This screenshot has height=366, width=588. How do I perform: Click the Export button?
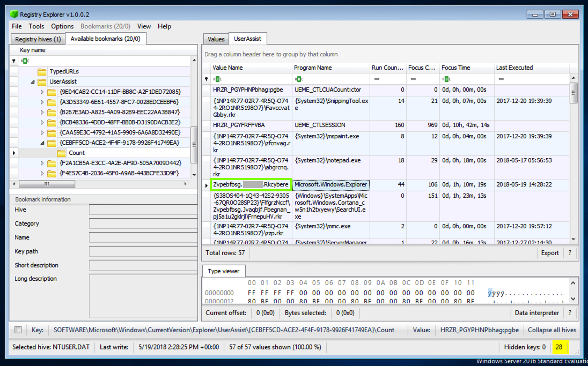tap(549, 253)
